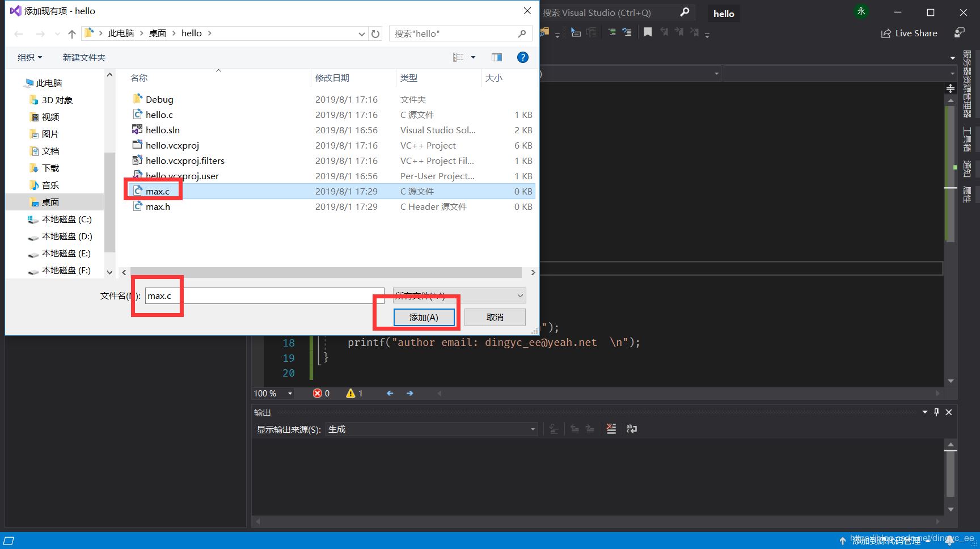
Task: Open the 组织 dropdown menu
Action: 29,57
